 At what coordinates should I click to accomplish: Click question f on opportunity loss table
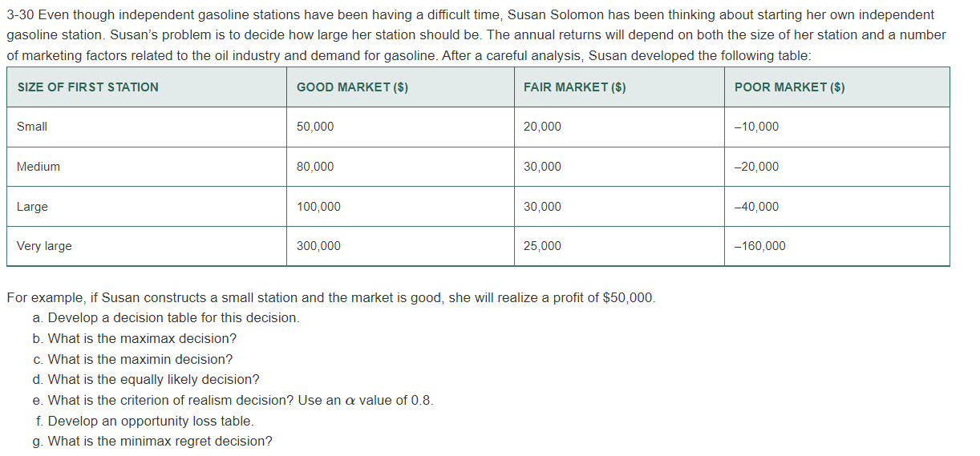pyautogui.click(x=145, y=421)
